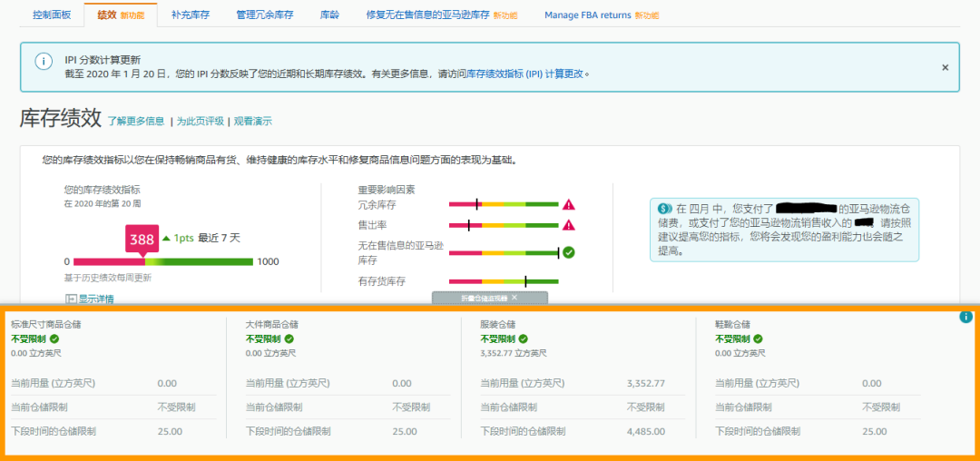Viewport: 980px width, 461px height.
Task: Click the dollar icon in storage fee notice
Action: pyautogui.click(x=664, y=208)
